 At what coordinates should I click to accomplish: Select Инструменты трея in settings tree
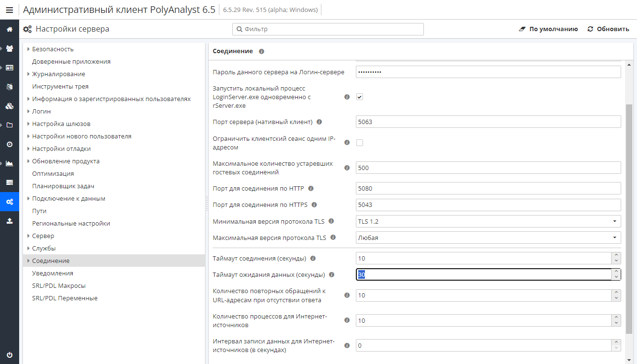pos(60,86)
